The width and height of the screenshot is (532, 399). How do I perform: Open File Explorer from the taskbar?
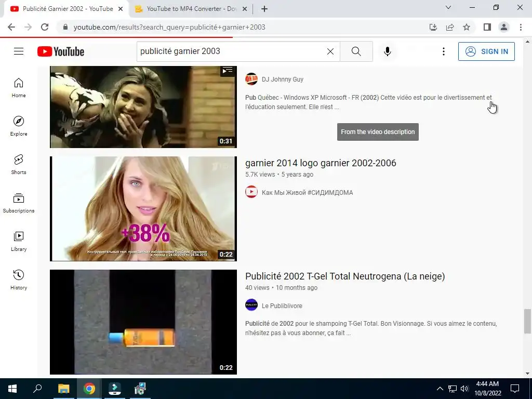tap(63, 389)
